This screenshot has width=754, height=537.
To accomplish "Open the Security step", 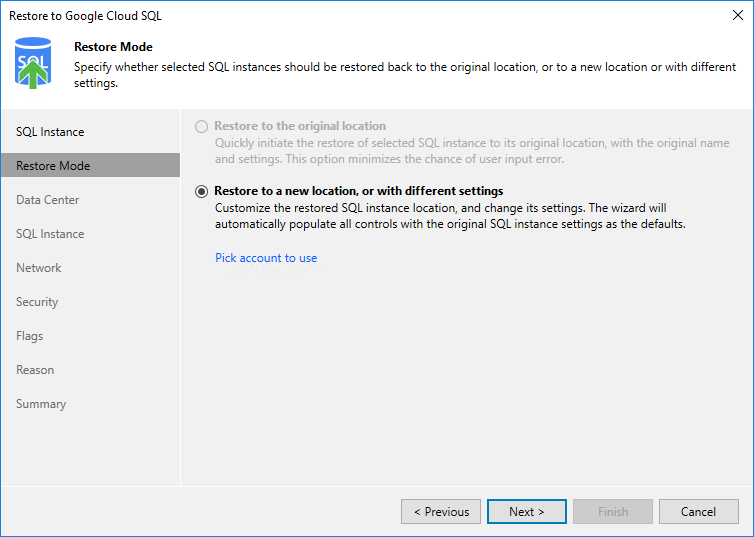I will (37, 302).
